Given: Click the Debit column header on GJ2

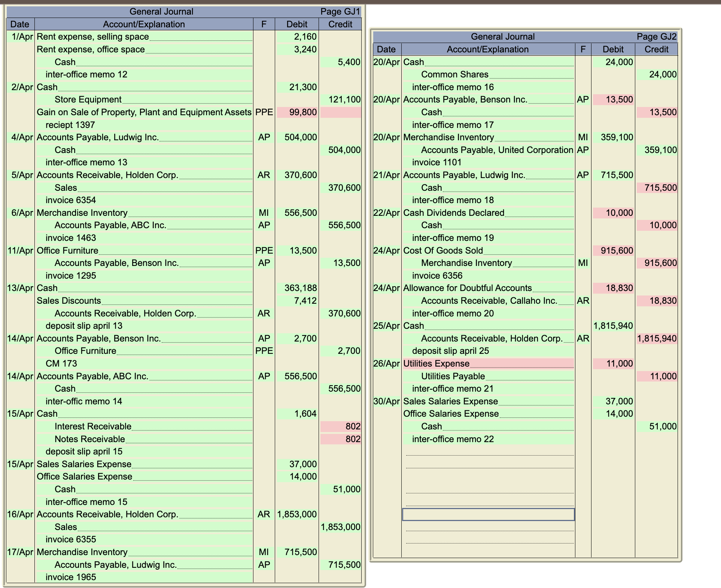Looking at the screenshot, I should 612,49.
